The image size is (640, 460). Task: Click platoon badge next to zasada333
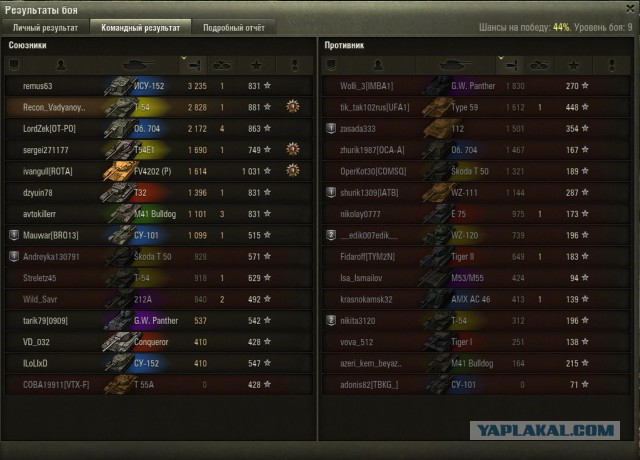331,128
